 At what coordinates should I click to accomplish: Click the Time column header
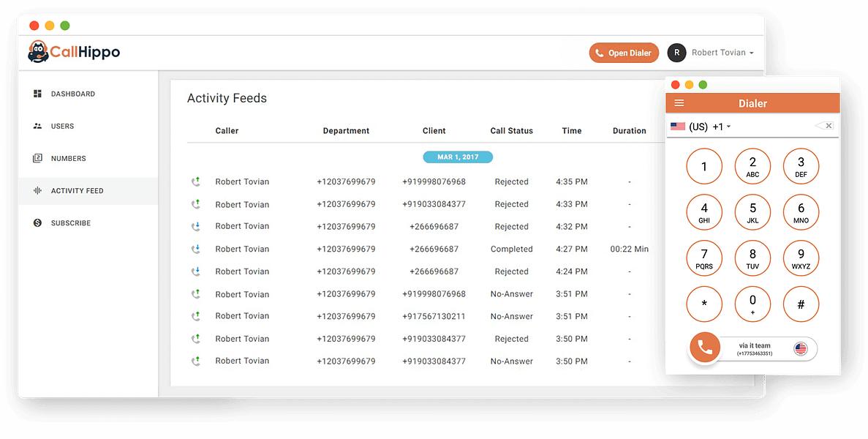pyautogui.click(x=572, y=131)
